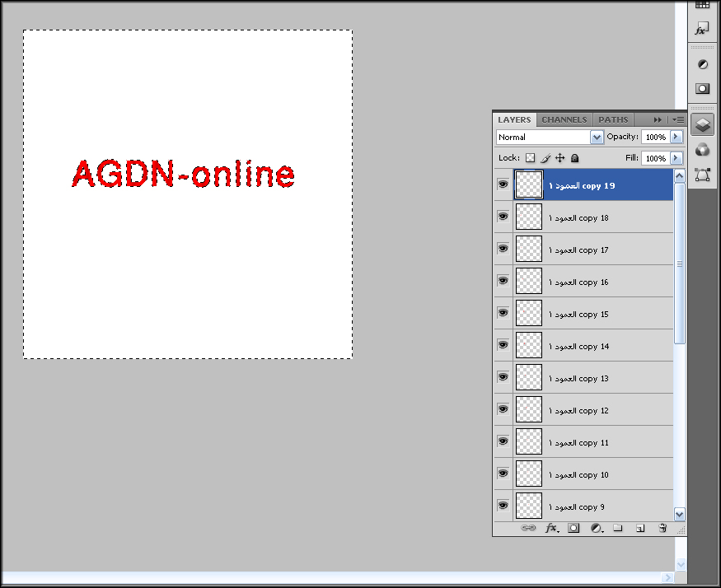Select layer named copy 17
This screenshot has height=588, width=721.
click(x=593, y=250)
